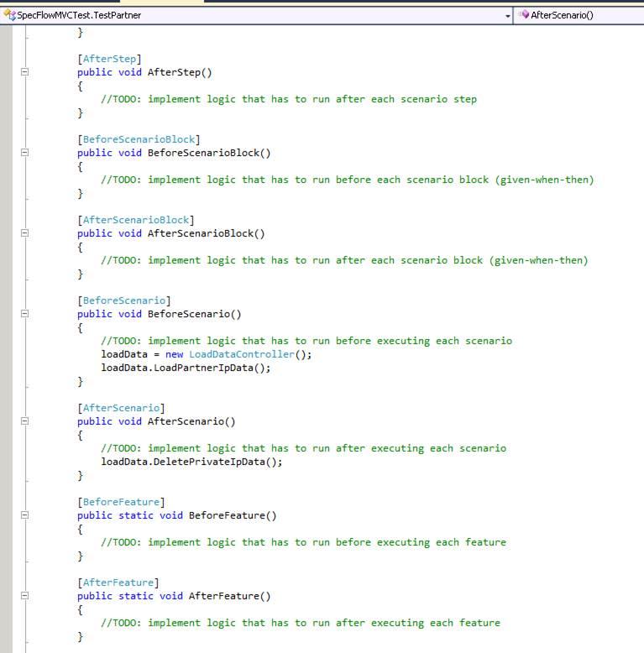This screenshot has width=644, height=653.
Task: Click the 'after each scenario step' TODO comment
Action: pos(289,99)
